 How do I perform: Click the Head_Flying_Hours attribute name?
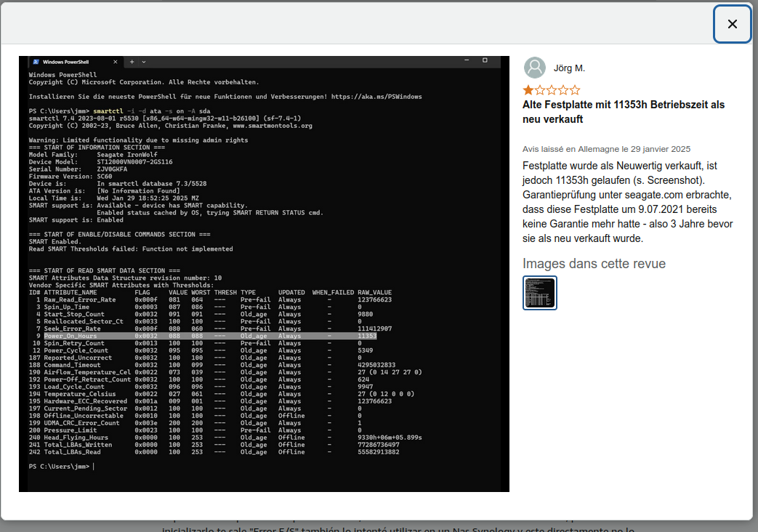tap(76, 438)
